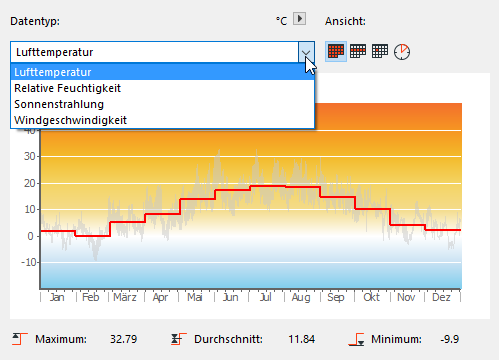499x360 pixels.
Task: Click the Minimum icon
Action: pos(356,339)
